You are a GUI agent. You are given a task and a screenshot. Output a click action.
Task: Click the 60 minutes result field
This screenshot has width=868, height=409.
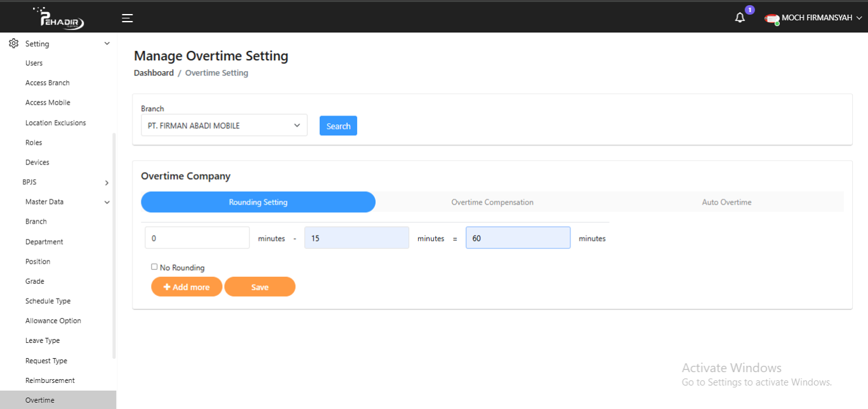point(518,238)
